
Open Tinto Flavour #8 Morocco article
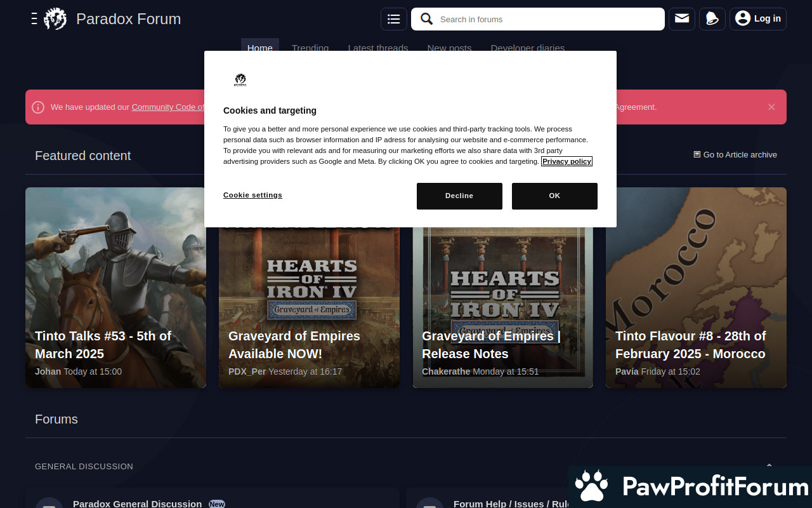(x=696, y=287)
